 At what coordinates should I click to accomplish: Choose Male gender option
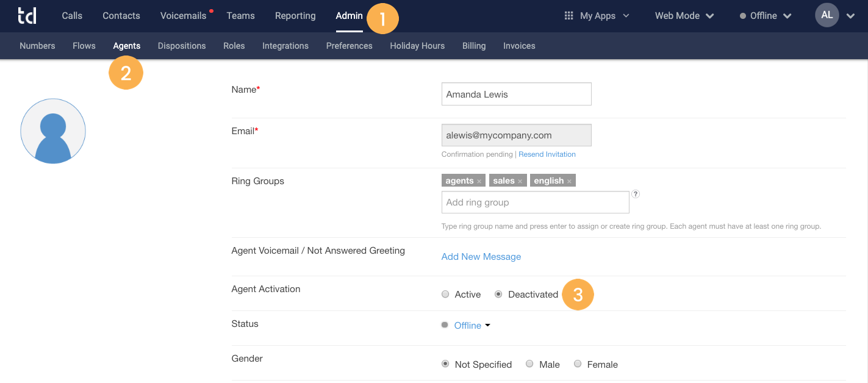529,364
